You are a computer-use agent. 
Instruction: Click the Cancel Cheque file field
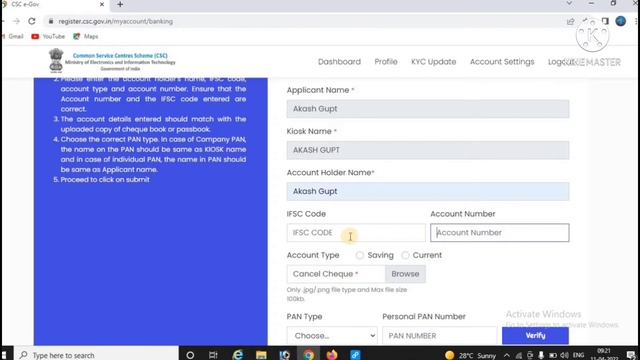[336, 274]
